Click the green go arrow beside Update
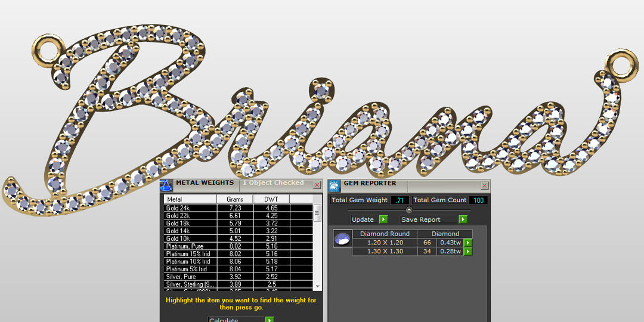Viewport: 644px width, 322px height. pyautogui.click(x=383, y=219)
